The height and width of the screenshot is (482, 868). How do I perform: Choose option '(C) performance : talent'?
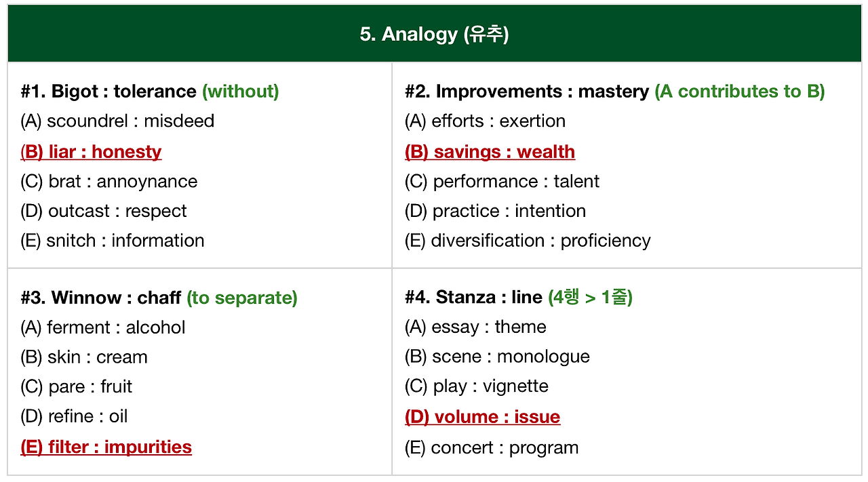502,182
